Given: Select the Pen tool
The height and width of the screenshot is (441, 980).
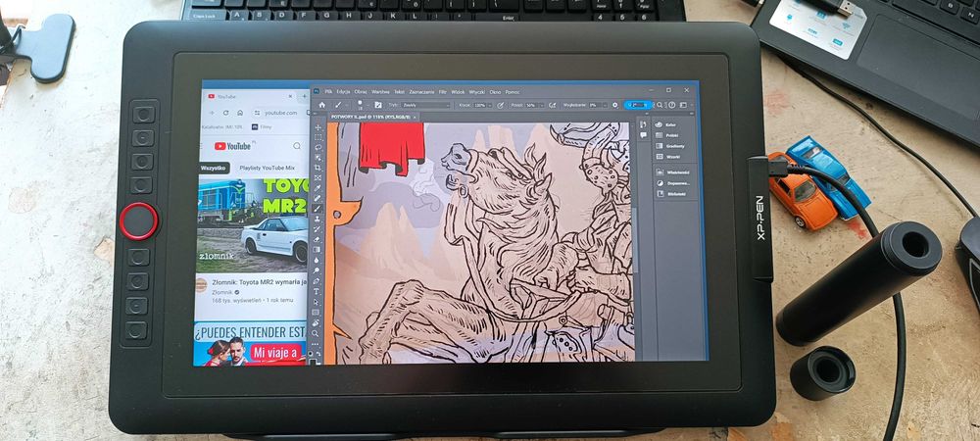Looking at the screenshot, I should (317, 281).
